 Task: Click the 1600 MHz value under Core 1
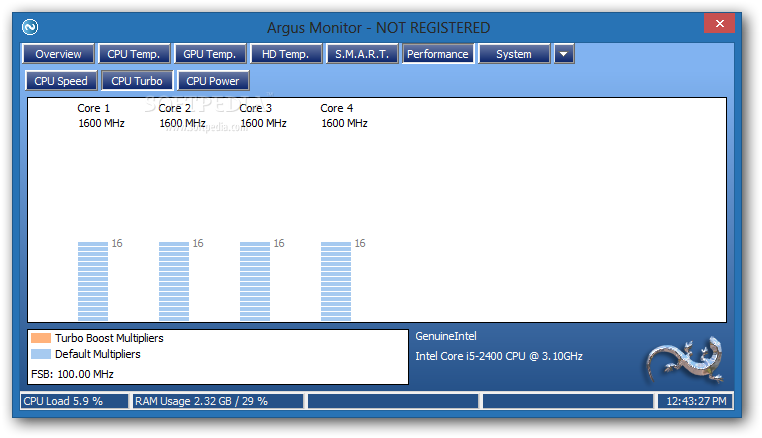coord(101,123)
